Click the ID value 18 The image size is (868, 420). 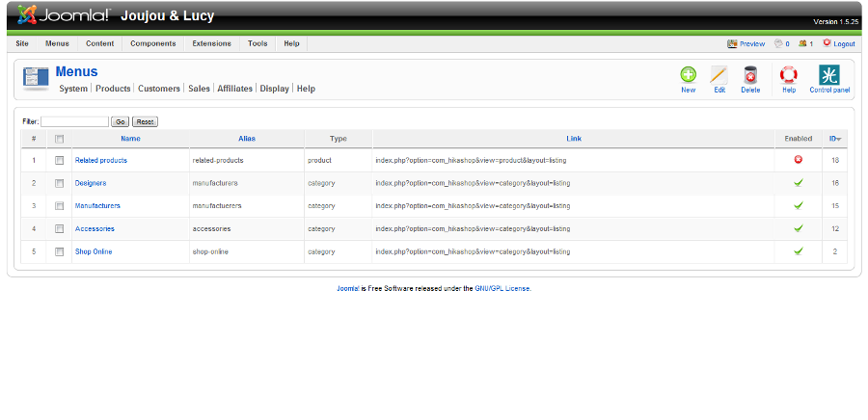[835, 160]
